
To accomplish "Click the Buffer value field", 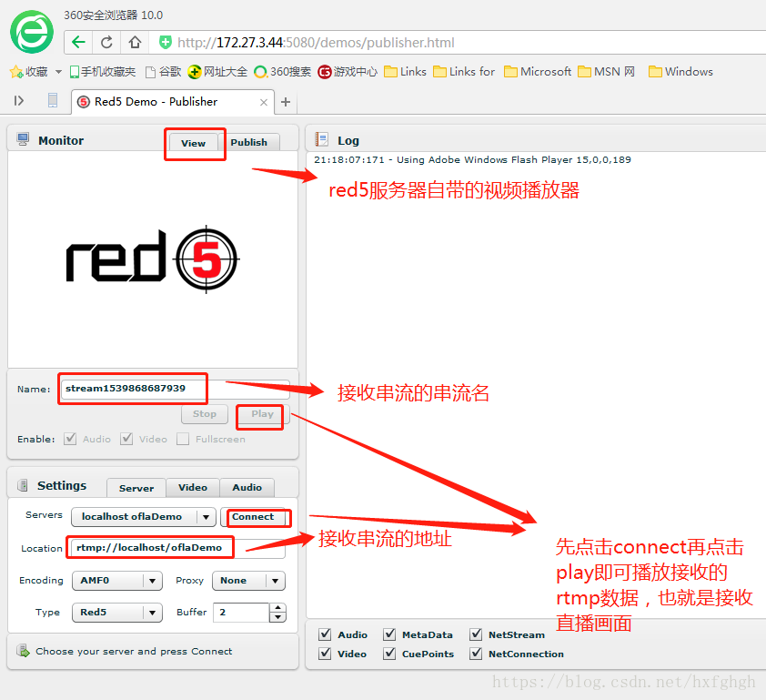I will point(241,613).
